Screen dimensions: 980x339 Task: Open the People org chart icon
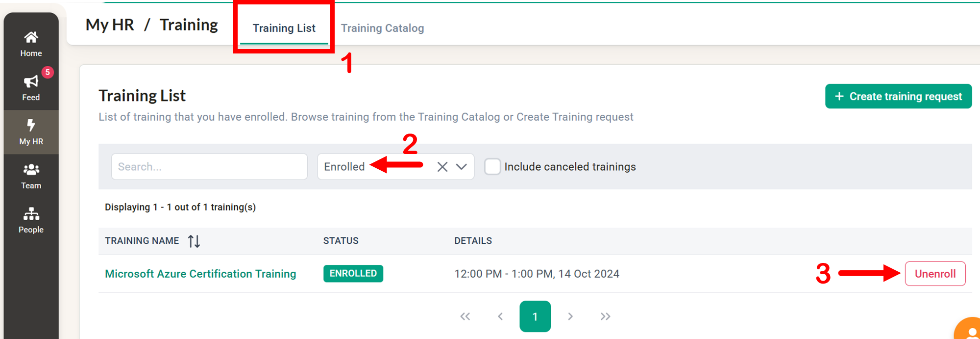pos(31,213)
